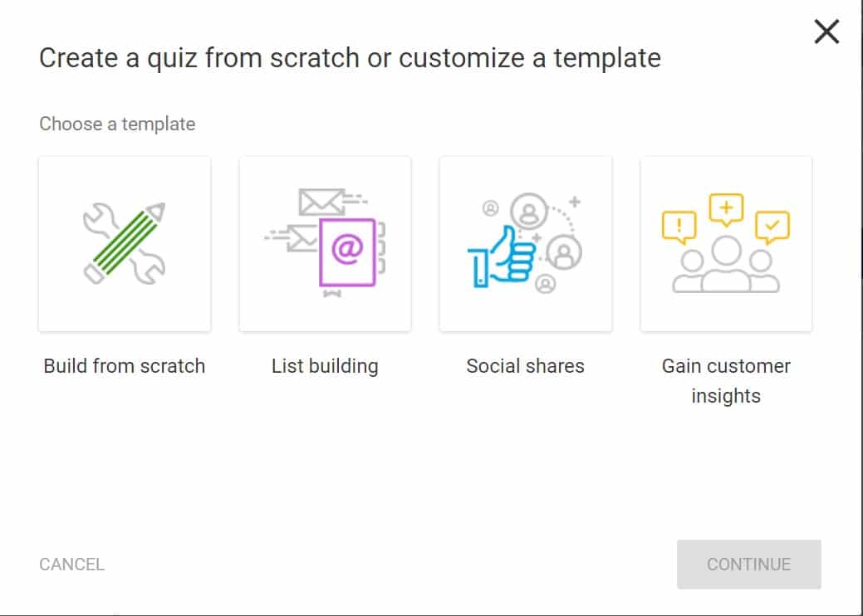
Task: Select the gray customer group people icon
Action: (x=726, y=265)
